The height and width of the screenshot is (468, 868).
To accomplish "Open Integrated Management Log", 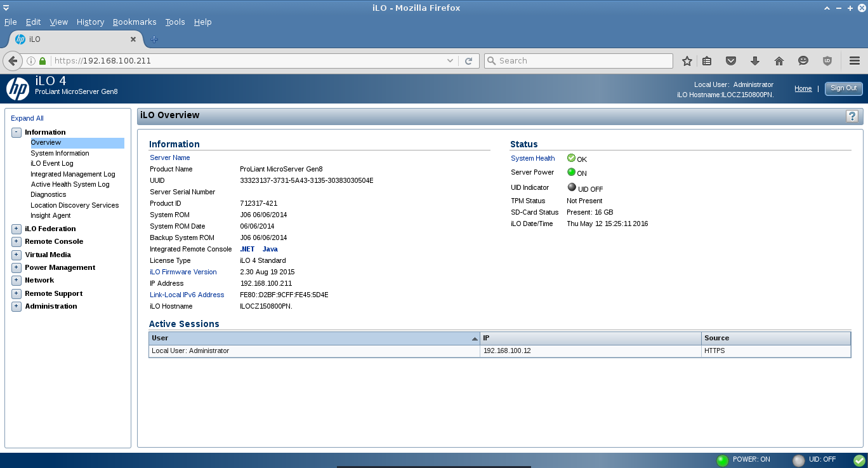I will pos(73,174).
